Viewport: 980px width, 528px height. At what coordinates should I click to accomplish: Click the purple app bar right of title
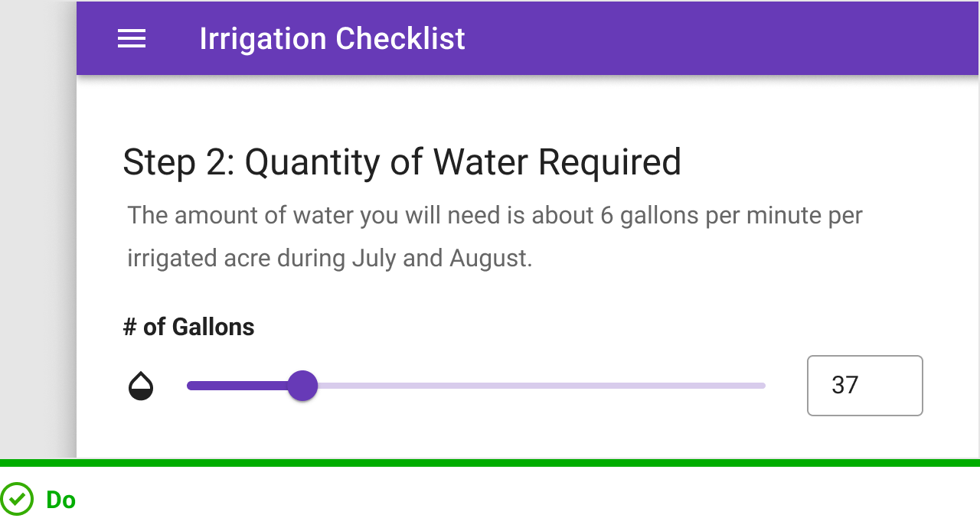tap(720, 38)
